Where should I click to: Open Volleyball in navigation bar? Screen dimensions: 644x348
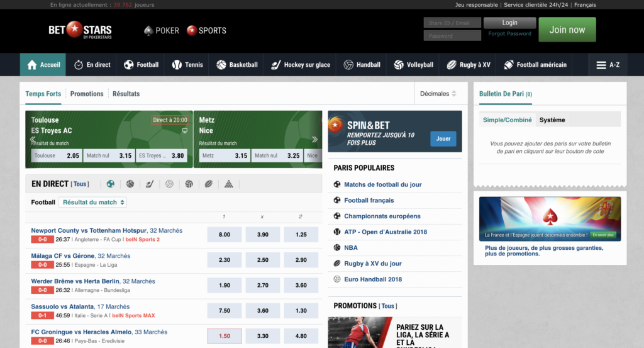pyautogui.click(x=413, y=65)
